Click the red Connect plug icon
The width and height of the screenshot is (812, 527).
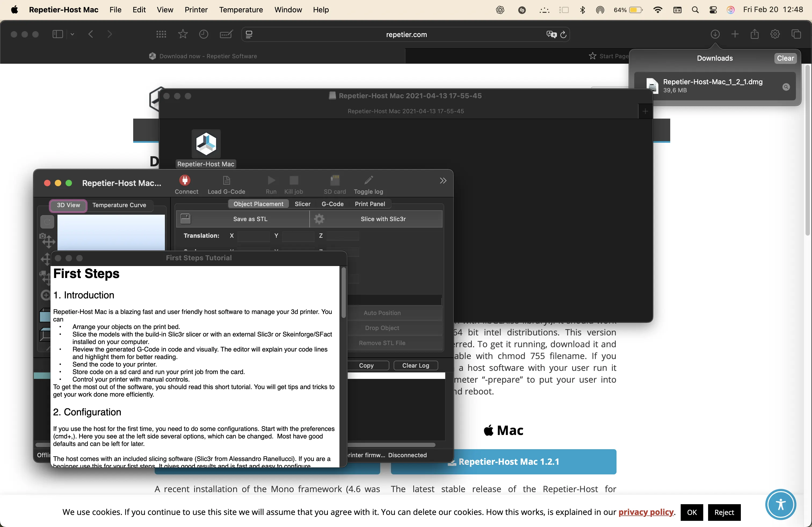(185, 180)
